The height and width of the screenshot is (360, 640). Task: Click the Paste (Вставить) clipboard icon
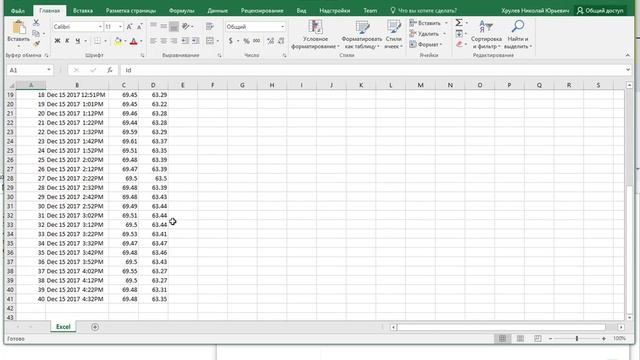pyautogui.click(x=18, y=27)
